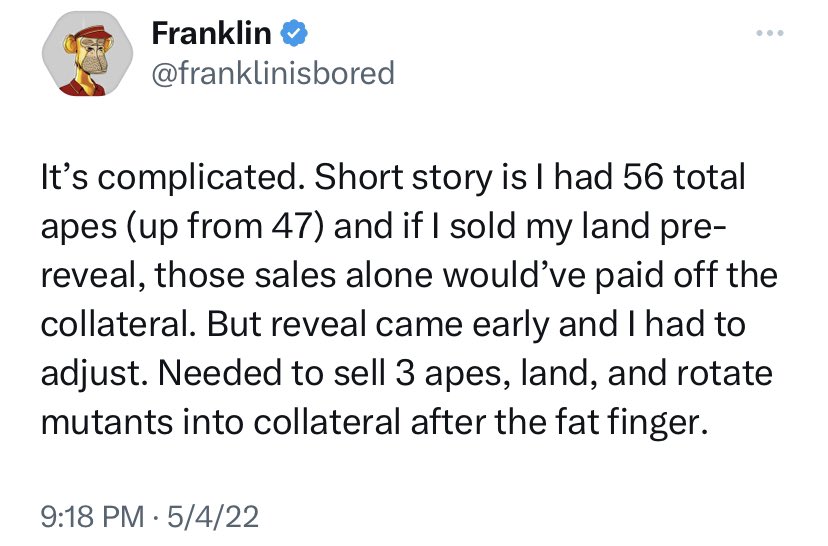Click the number 56 in the tweet
Viewport: 828px width, 546px height.
[x=643, y=176]
